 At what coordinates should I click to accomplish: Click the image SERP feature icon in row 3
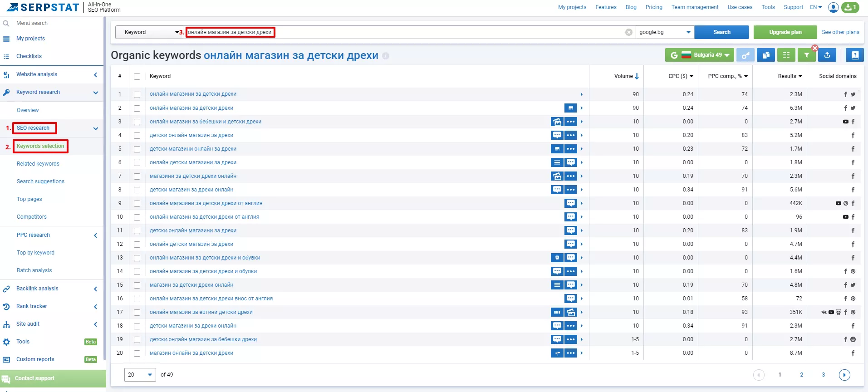tap(557, 122)
